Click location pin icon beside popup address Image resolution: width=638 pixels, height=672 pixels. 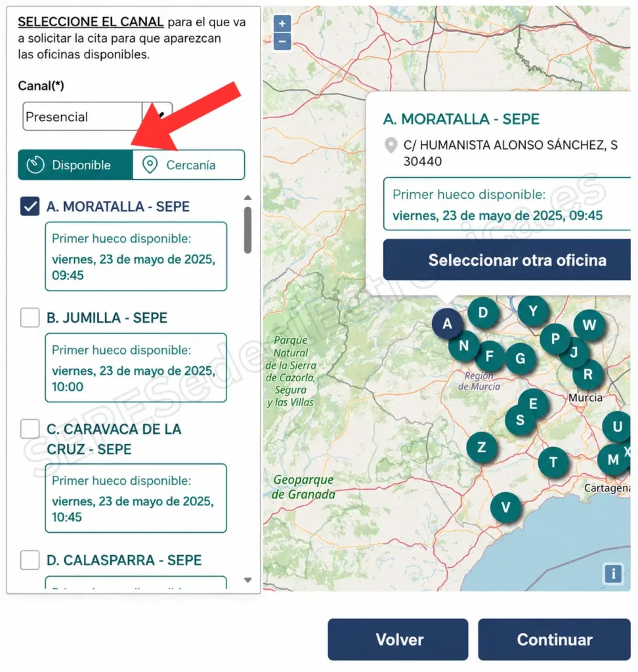pyautogui.click(x=391, y=145)
